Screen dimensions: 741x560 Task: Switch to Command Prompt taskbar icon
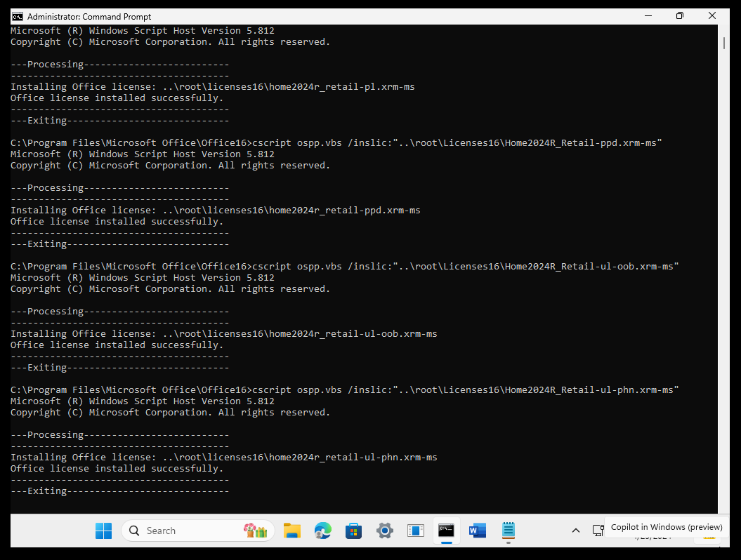tap(446, 531)
